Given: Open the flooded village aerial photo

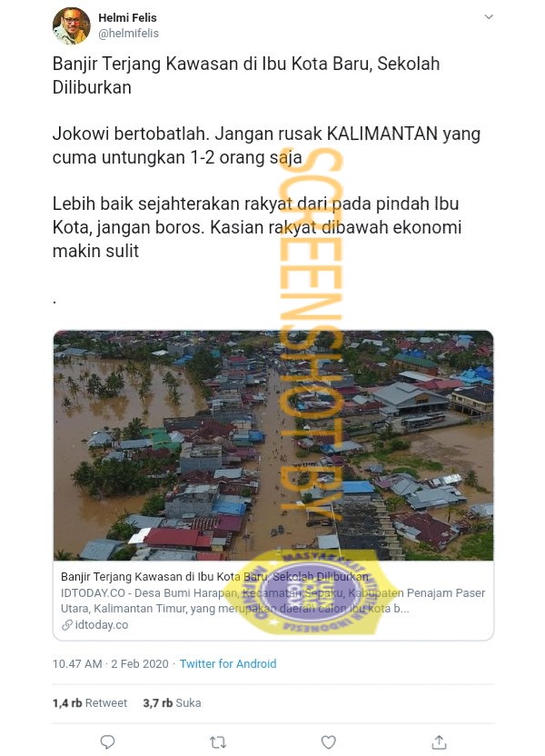Looking at the screenshot, I should [273, 445].
